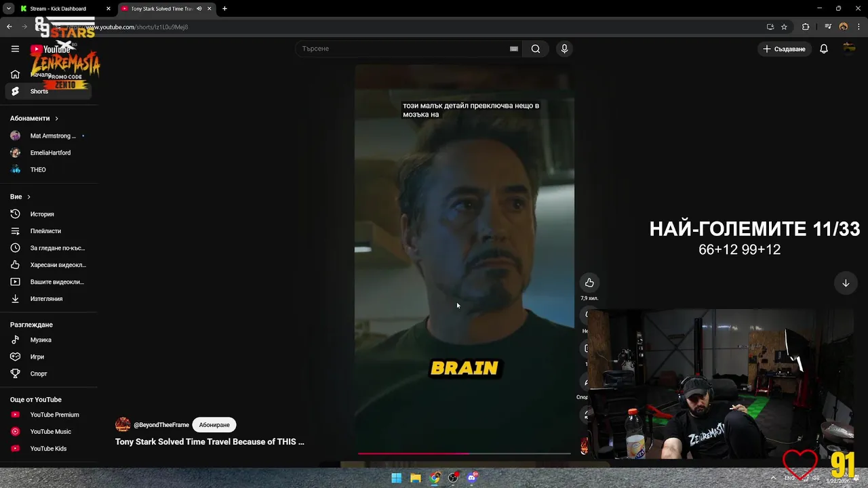Close the Kick Dashboard tab
The width and height of the screenshot is (868, 488).
click(108, 9)
